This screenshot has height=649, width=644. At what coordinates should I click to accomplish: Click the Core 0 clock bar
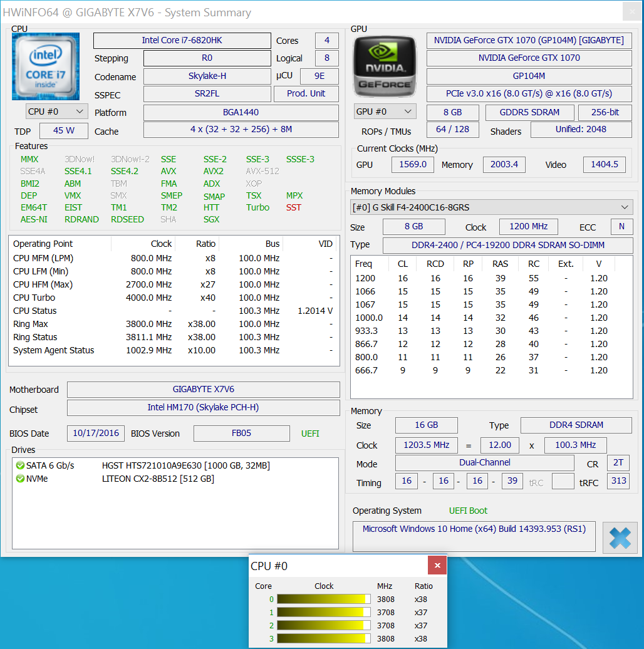click(x=324, y=599)
